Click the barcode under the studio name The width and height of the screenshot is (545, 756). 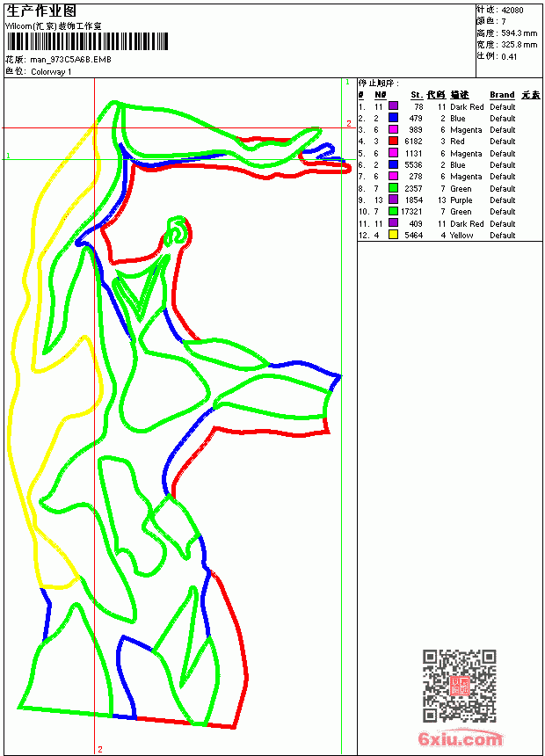tap(87, 41)
